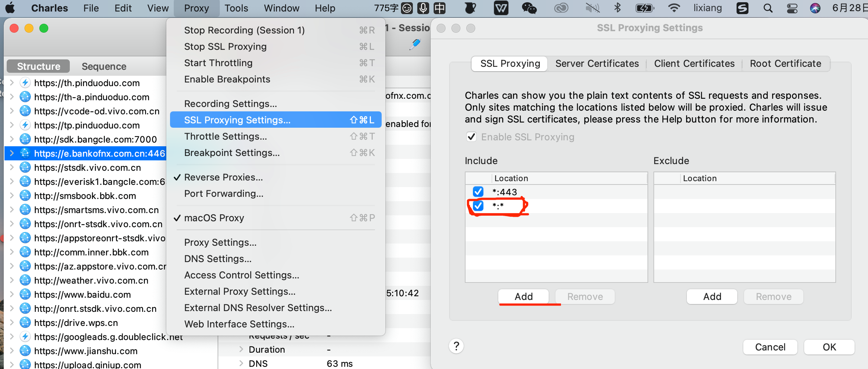
Task: Click Remove under Include list
Action: click(585, 297)
